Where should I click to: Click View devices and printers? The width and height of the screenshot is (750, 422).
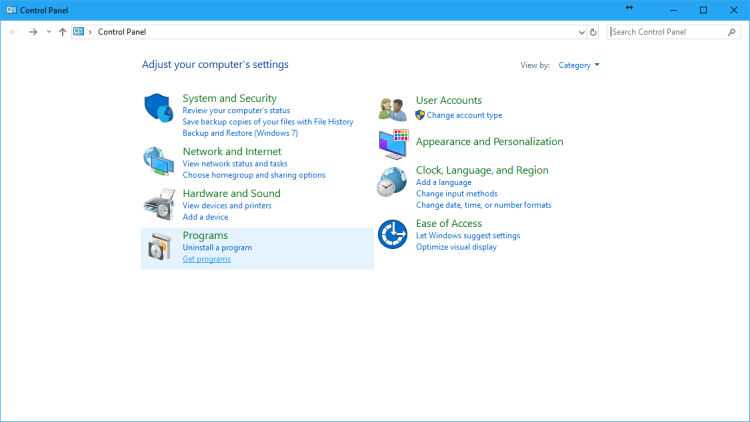tap(227, 206)
